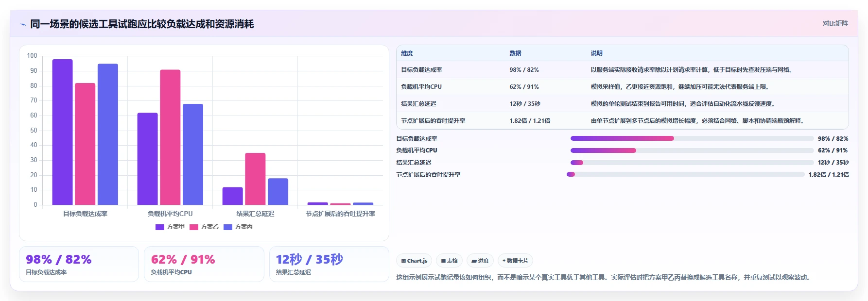Toggle the 方案乙 legend item
Screen dimensions: 868x301
204,227
